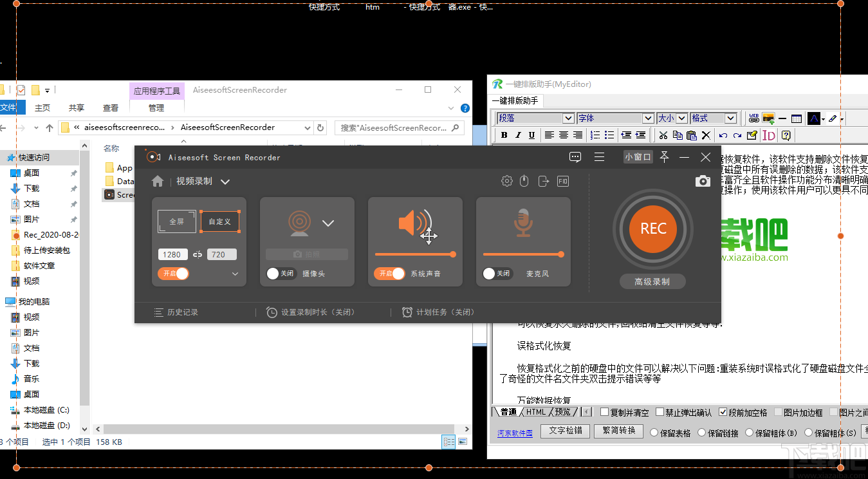
Task: Go to the Aiseesoft home screen icon
Action: click(x=158, y=182)
